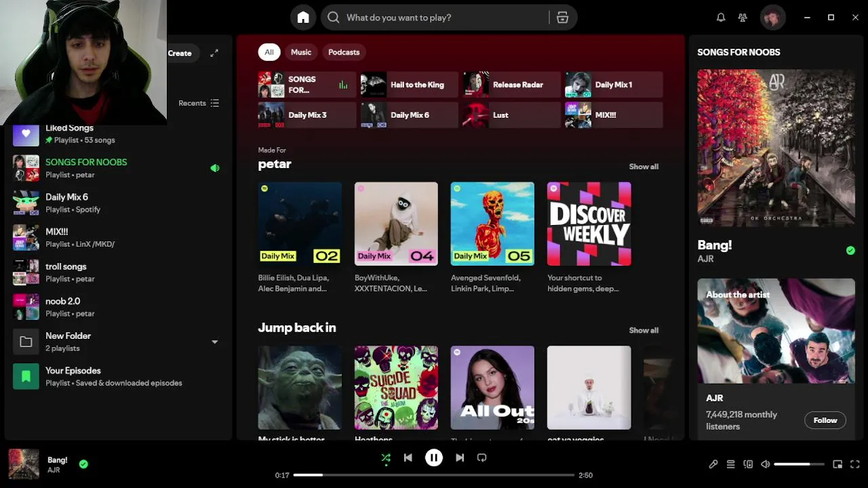This screenshot has height=488, width=868.
Task: Open MIX!!! shortcut tile in main grid
Action: (614, 115)
